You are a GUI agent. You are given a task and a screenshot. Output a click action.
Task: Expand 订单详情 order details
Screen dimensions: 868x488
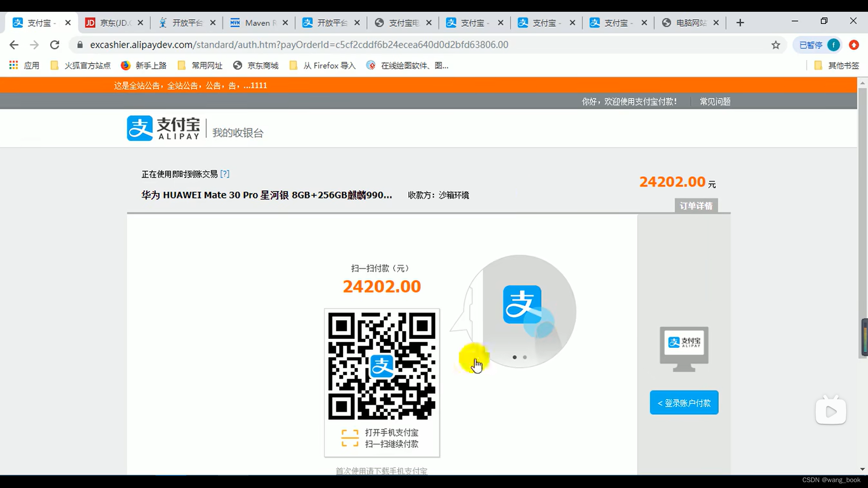(696, 206)
